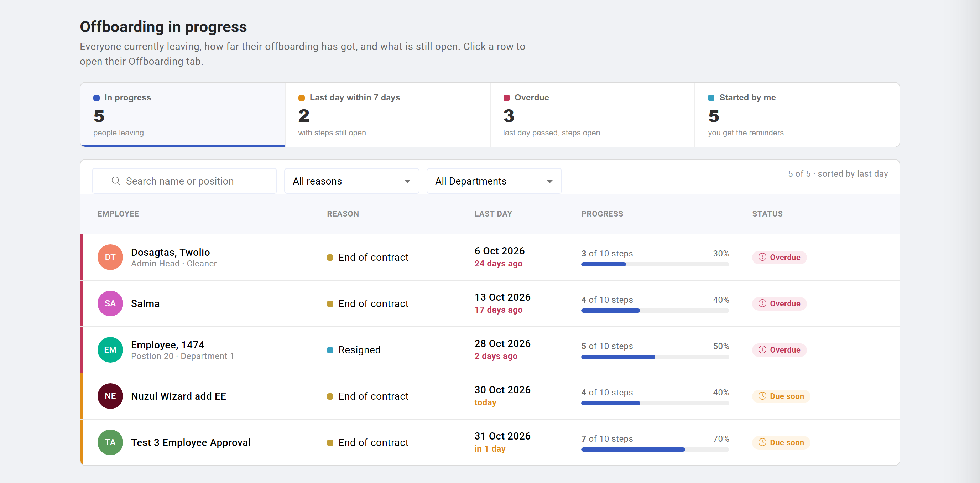Click the 'in 1 day' text
The height and width of the screenshot is (483, 980).
tap(490, 449)
